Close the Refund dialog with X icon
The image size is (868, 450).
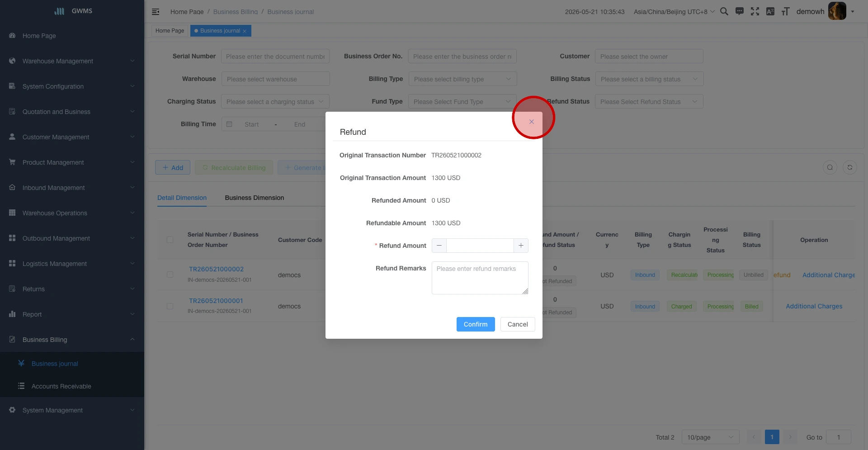532,122
